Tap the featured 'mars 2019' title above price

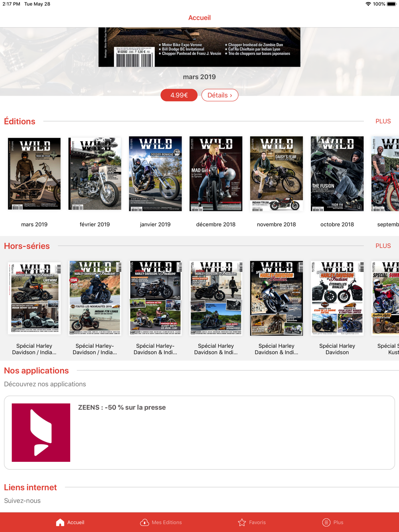199,77
